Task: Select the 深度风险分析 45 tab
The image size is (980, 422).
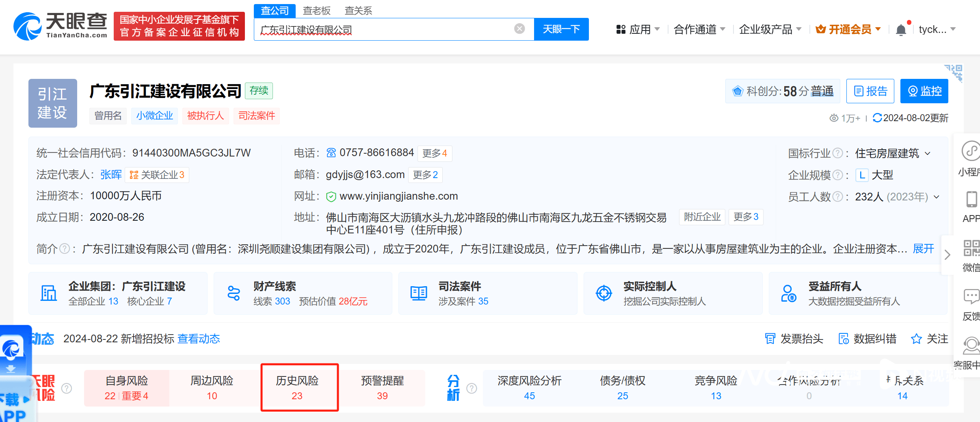Action: [x=530, y=388]
